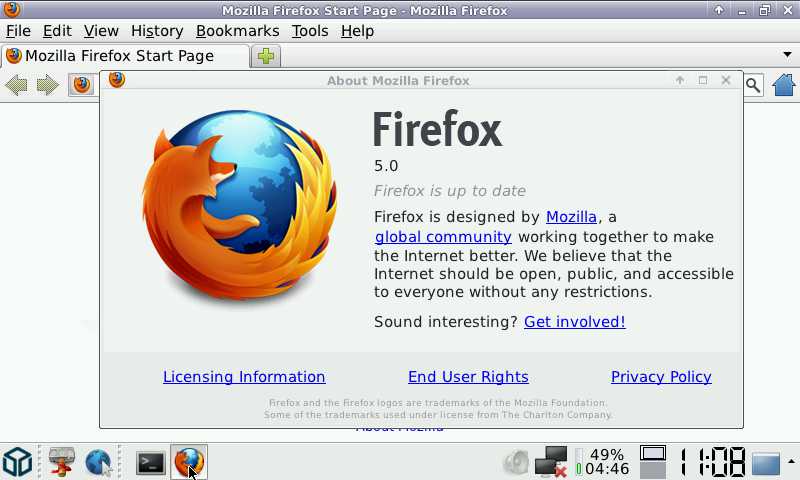
Task: Open Licensing Information link
Action: tap(244, 377)
